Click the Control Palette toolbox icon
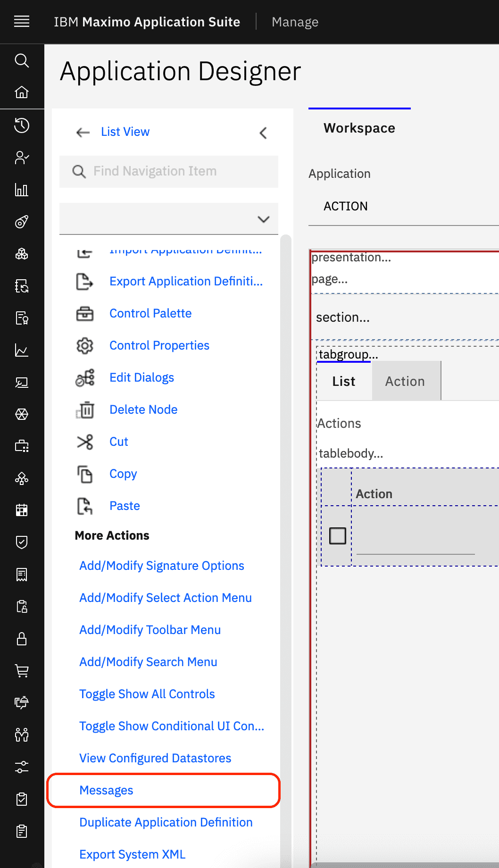This screenshot has height=868, width=499. pos(85,314)
